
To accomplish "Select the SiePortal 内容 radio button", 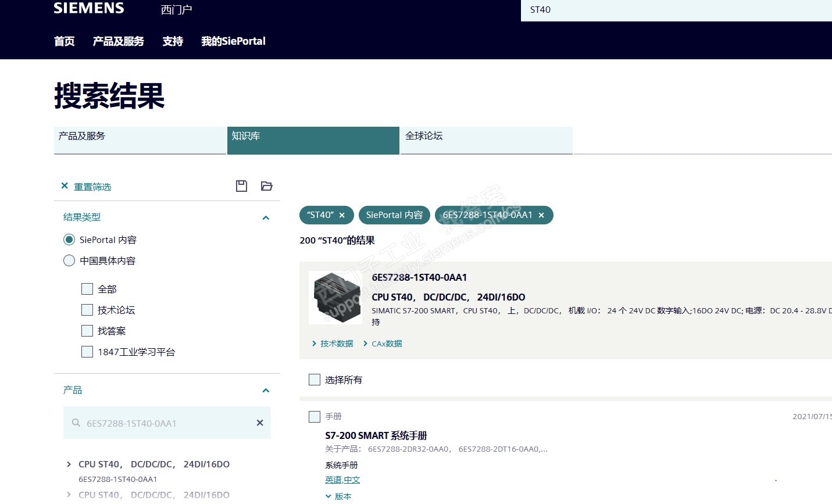I will coord(69,240).
